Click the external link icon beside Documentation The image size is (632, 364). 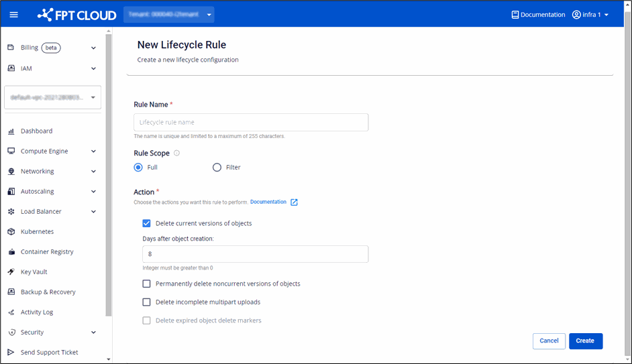[295, 202]
